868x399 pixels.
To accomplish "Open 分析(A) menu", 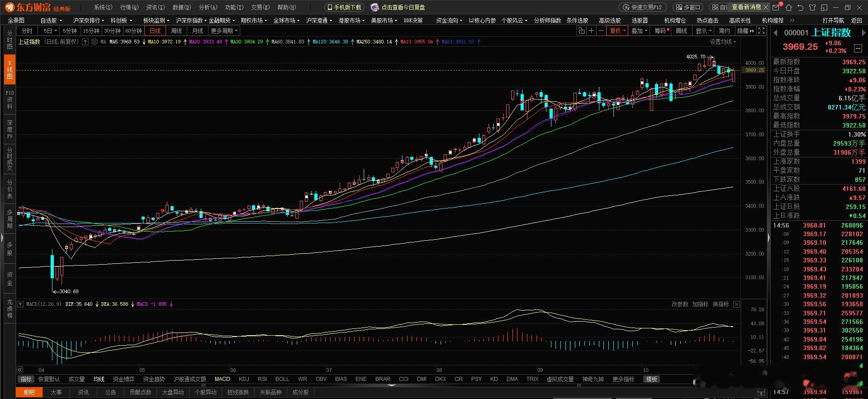I will click(208, 7).
